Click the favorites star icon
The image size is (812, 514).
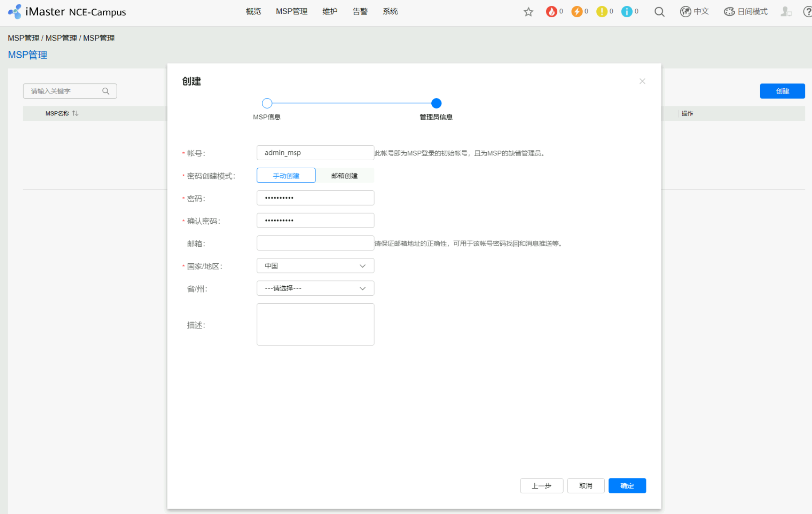(528, 12)
